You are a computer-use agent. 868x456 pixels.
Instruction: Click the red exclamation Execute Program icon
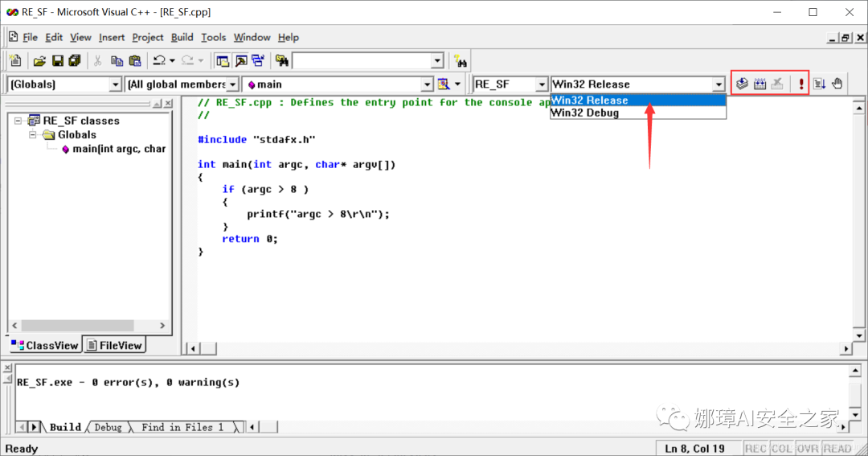click(800, 84)
